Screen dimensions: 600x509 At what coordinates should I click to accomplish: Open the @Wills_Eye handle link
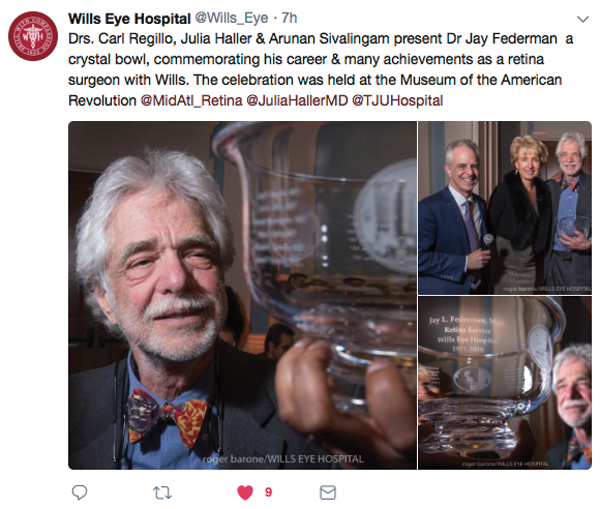point(232,18)
